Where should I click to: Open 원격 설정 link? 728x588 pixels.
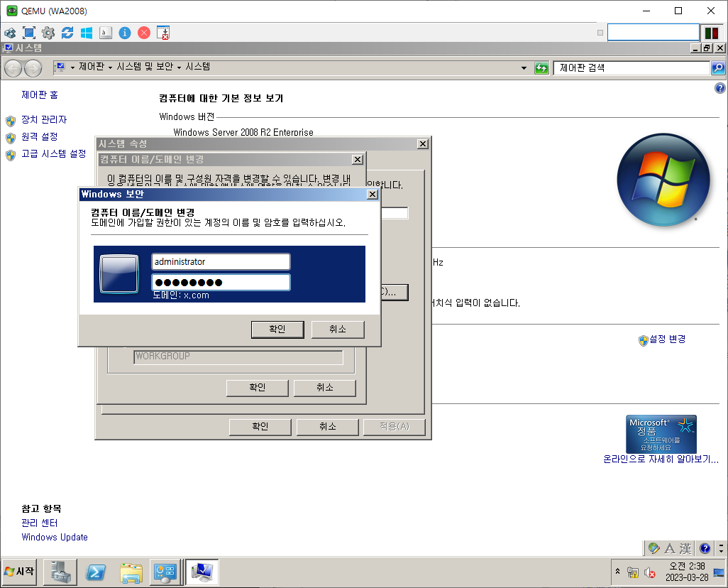pyautogui.click(x=40, y=136)
